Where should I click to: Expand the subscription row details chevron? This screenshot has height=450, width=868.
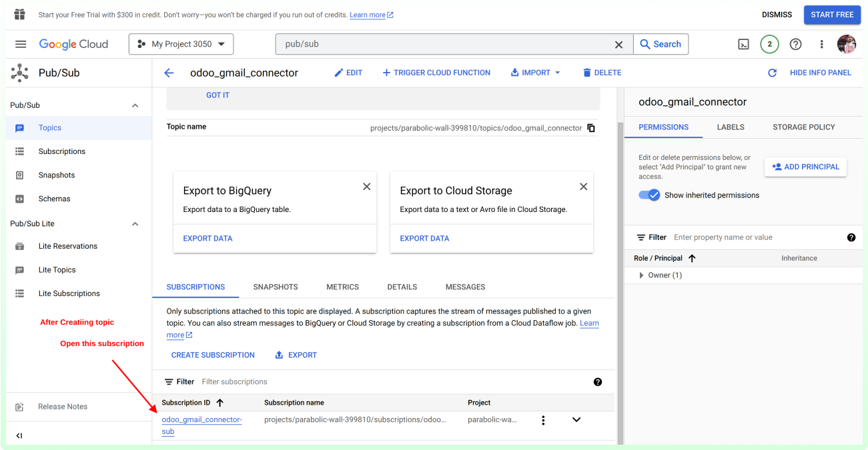(x=576, y=420)
